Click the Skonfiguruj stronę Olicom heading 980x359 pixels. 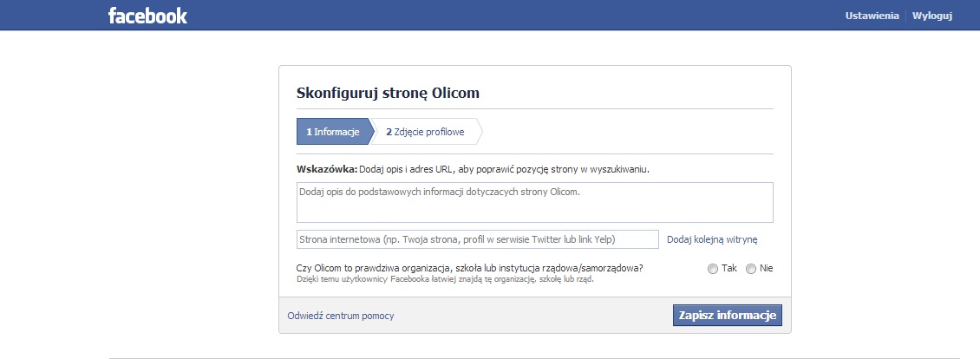[388, 93]
